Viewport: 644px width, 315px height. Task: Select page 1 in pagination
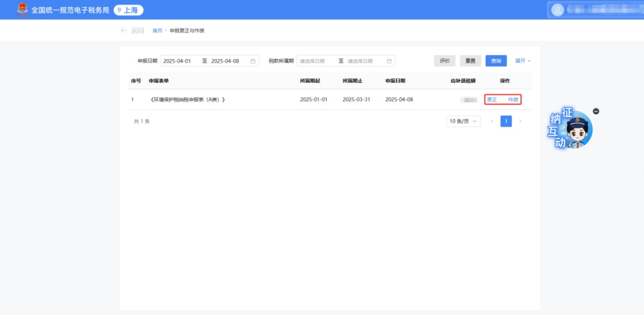(506, 121)
